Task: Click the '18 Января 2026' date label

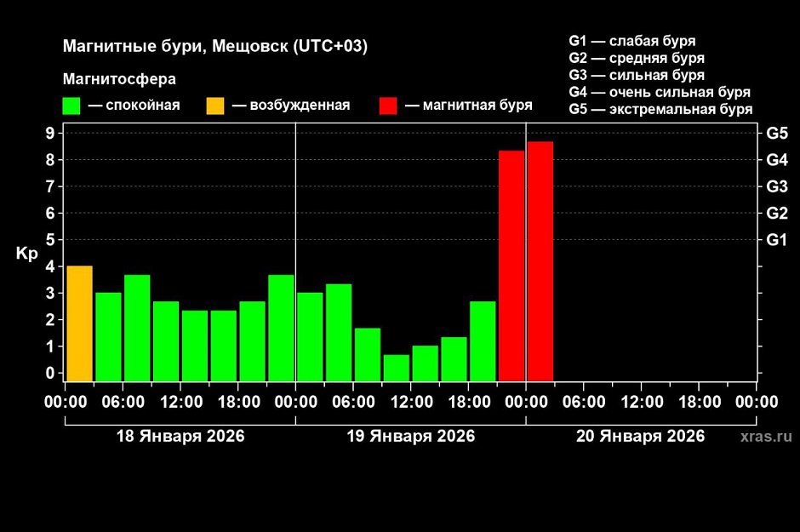Action: (180, 437)
